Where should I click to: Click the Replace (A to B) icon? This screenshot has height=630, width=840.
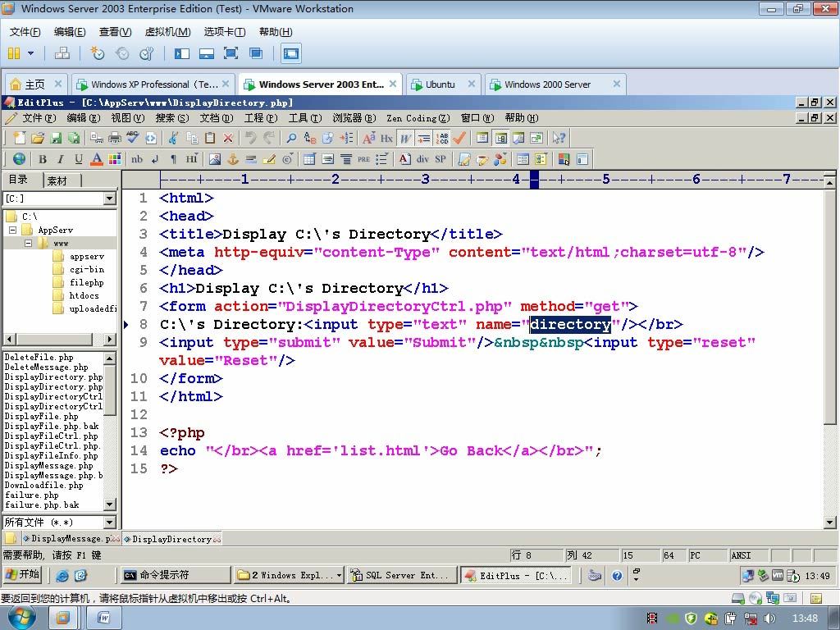click(309, 138)
